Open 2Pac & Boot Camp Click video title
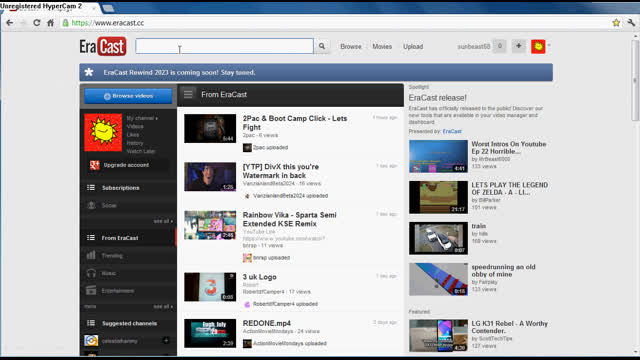This screenshot has height=360, width=640. [x=295, y=123]
